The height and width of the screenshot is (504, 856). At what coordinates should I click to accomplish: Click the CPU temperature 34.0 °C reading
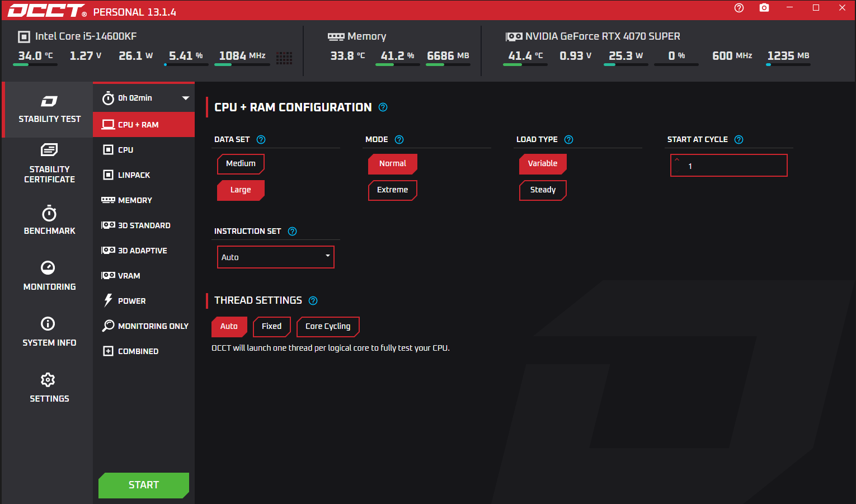pyautogui.click(x=35, y=56)
